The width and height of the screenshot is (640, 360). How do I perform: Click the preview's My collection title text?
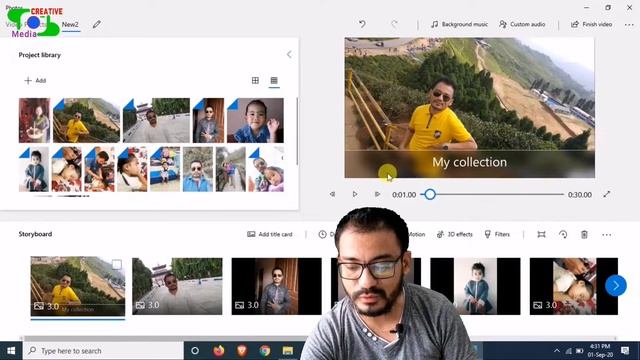click(x=469, y=162)
